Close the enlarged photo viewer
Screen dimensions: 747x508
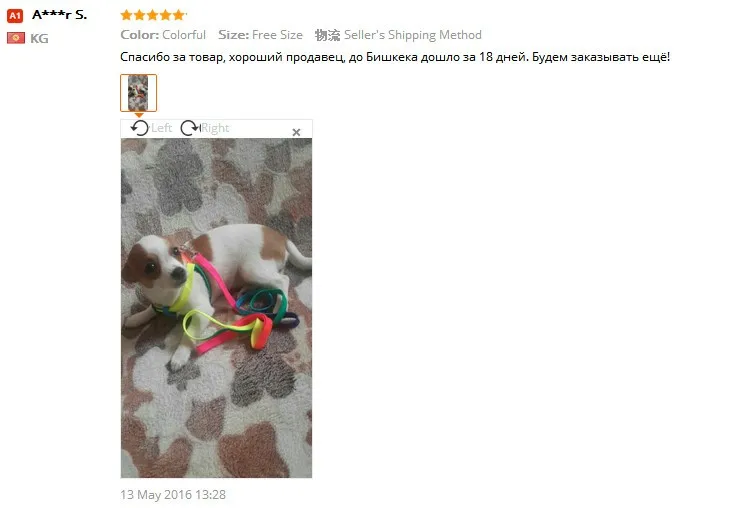click(296, 132)
